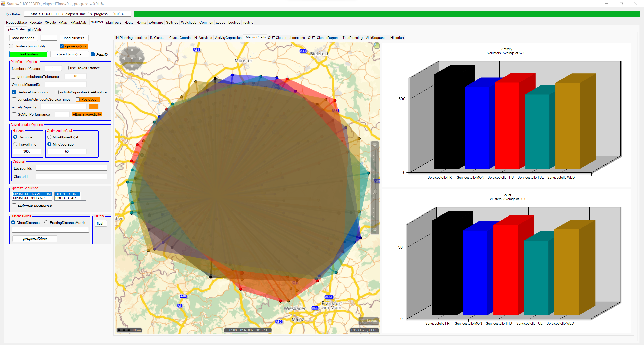Select MINIMUM_DISTANCE in the sequence list
The image size is (644, 345).
click(x=30, y=198)
